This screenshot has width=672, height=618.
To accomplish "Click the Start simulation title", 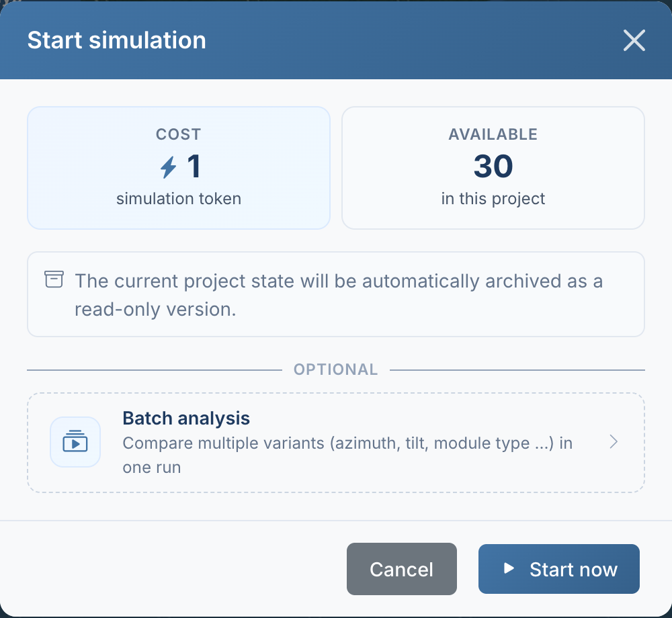I will coord(116,40).
